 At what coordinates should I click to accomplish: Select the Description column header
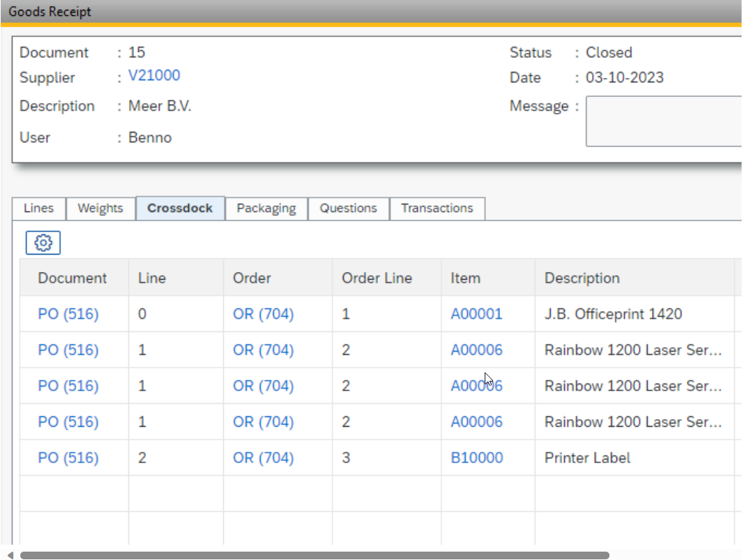coord(582,278)
